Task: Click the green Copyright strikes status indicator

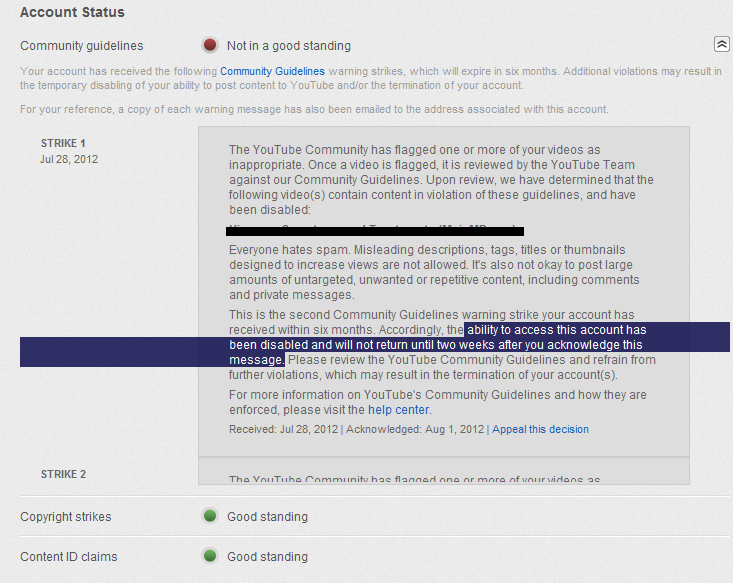Action: [210, 516]
